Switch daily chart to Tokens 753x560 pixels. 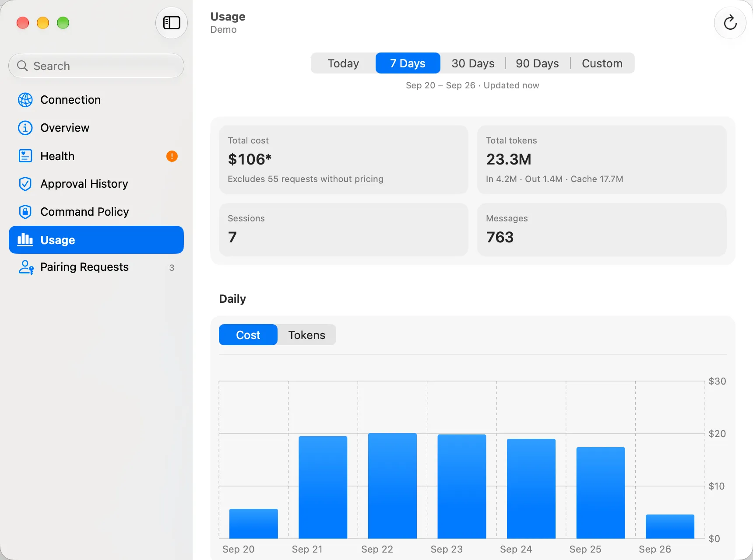pos(307,335)
